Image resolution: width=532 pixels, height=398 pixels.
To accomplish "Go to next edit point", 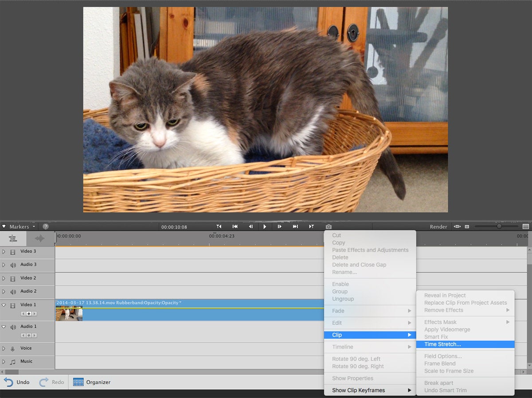I will coord(312,226).
